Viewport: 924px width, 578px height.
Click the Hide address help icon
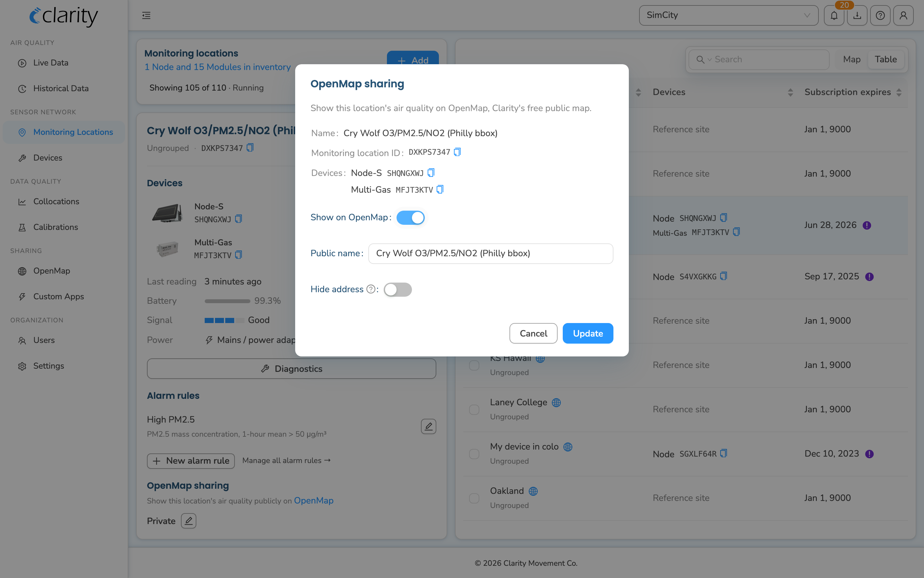(370, 289)
